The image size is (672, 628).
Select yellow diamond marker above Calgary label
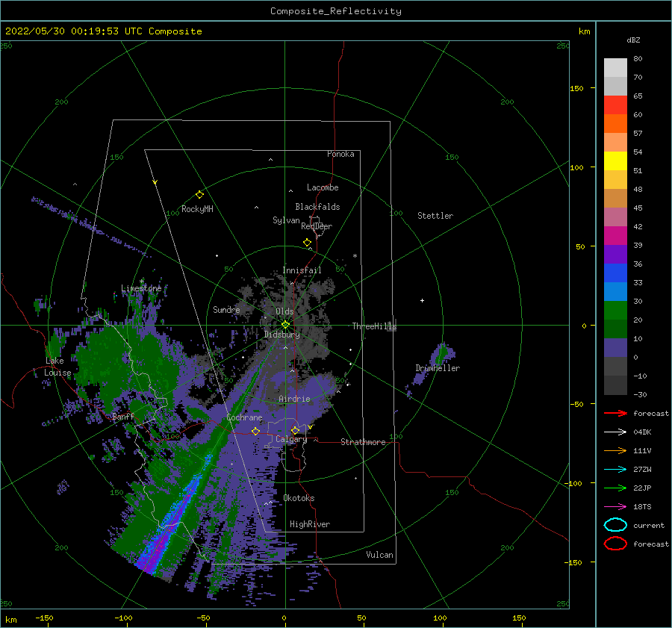click(x=295, y=430)
